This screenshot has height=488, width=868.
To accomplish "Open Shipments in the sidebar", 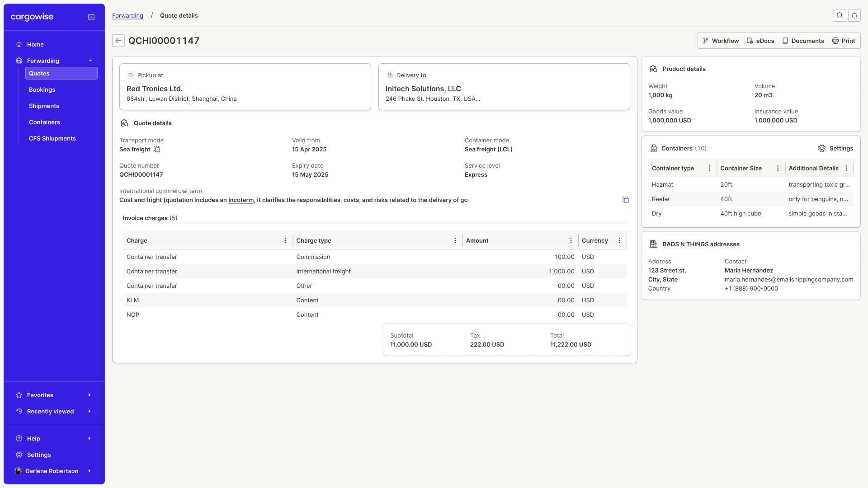I will 61,106.
